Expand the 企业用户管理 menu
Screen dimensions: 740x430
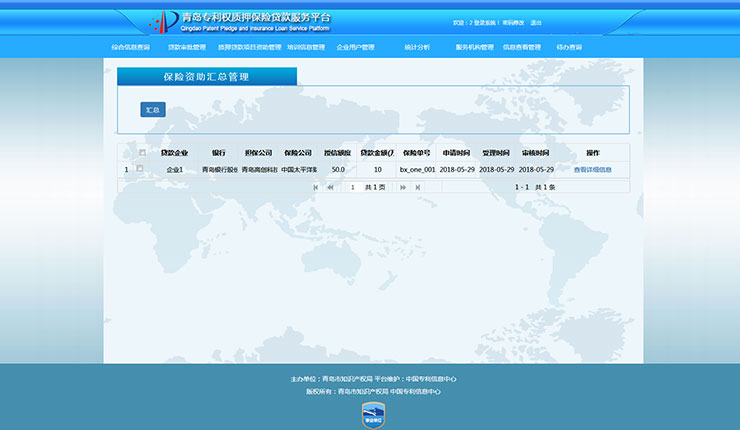355,47
